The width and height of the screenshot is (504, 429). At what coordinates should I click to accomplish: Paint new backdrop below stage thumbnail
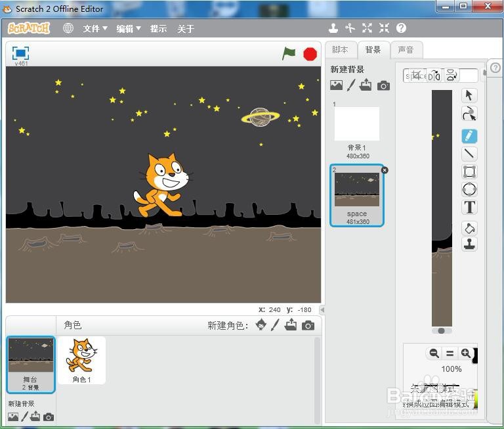coord(25,417)
